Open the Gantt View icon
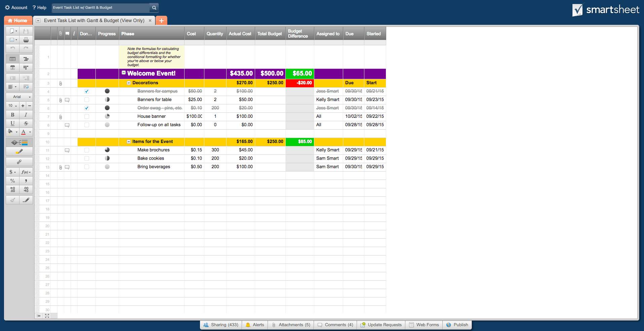The image size is (644, 331). (x=26, y=59)
